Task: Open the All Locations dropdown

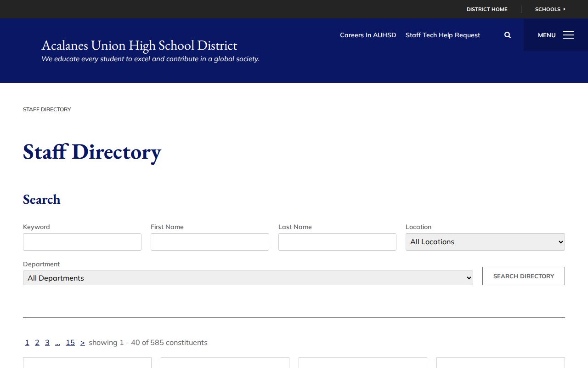Action: tap(485, 242)
